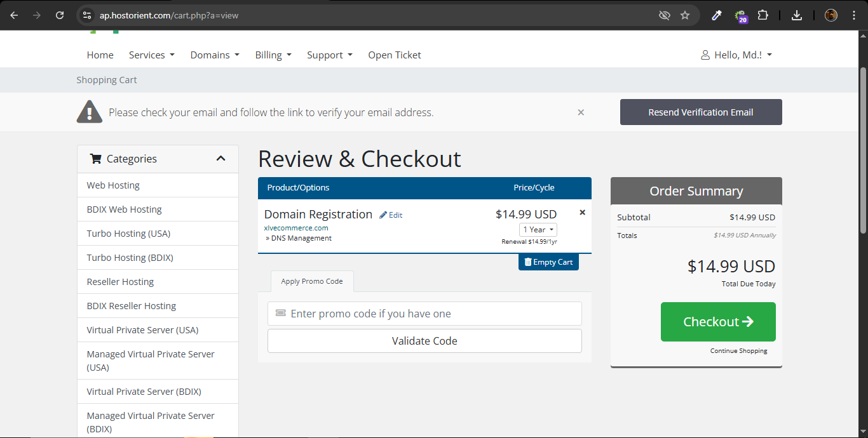Click the pencil Edit link for domain
The width and height of the screenshot is (868, 438).
click(x=391, y=215)
